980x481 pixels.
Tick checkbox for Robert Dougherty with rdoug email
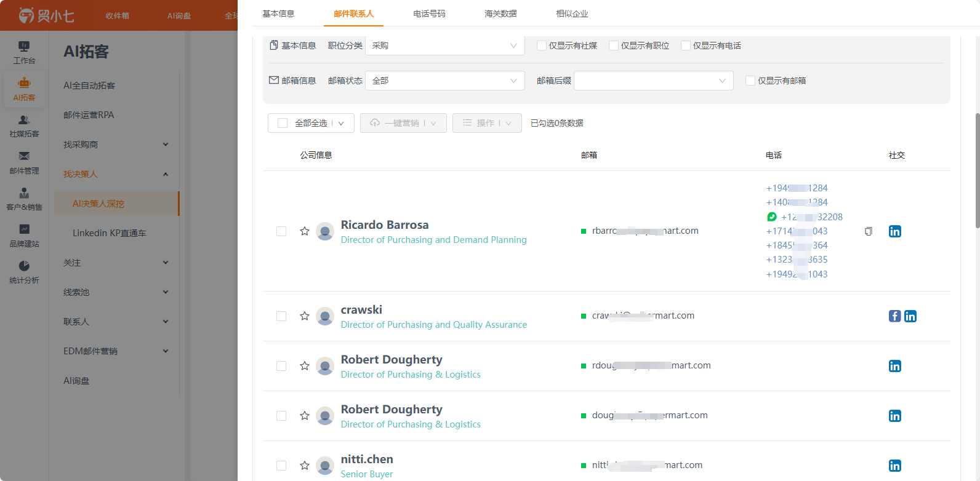(281, 366)
